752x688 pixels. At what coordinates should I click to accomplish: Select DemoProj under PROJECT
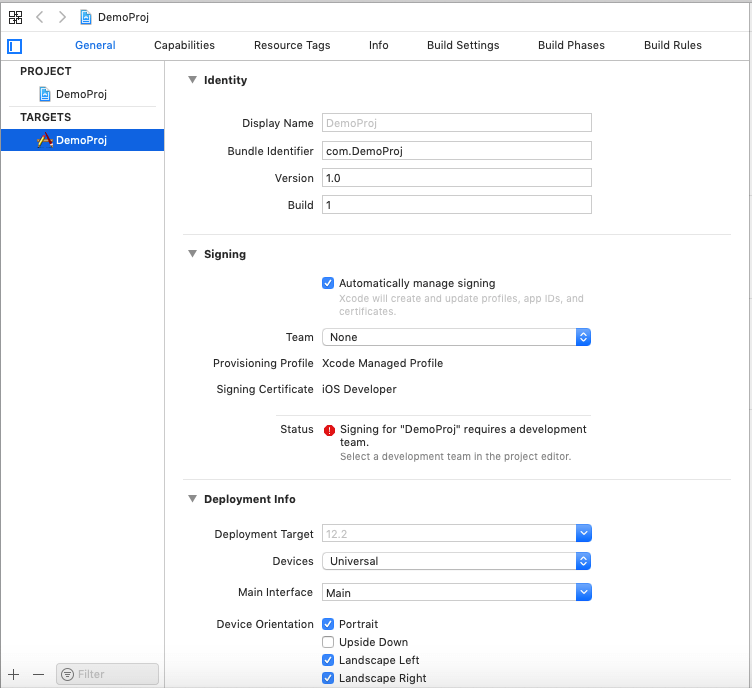pos(82,94)
